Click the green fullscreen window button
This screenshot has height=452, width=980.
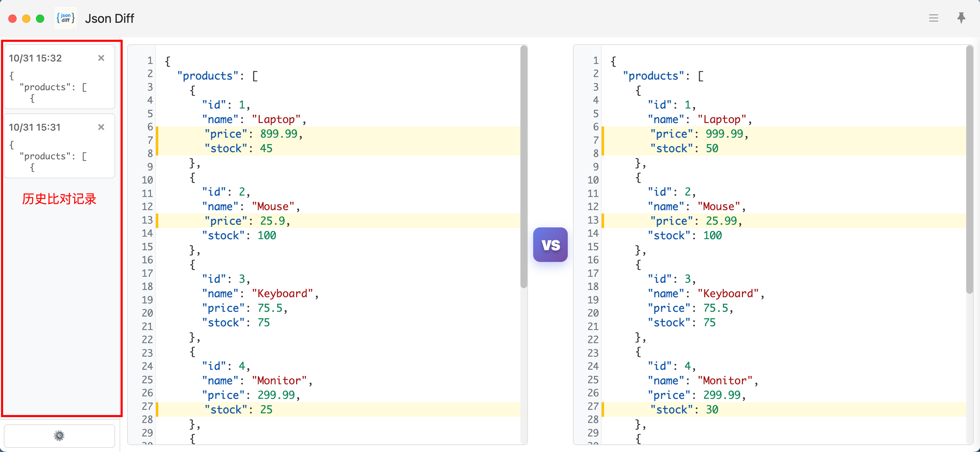pos(40,19)
